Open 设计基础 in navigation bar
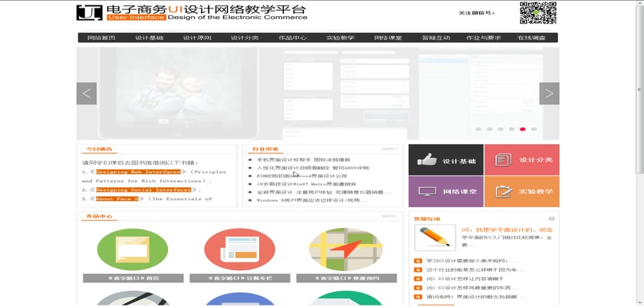 coord(149,38)
